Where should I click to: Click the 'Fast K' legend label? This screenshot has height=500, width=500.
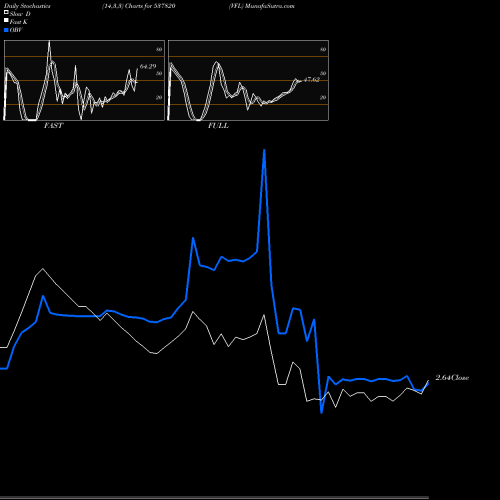coord(19,22)
